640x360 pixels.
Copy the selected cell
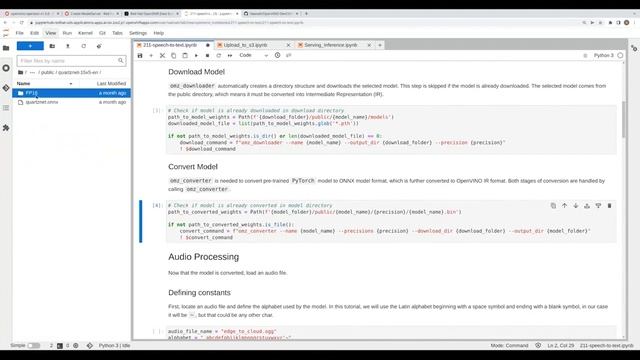point(173,56)
